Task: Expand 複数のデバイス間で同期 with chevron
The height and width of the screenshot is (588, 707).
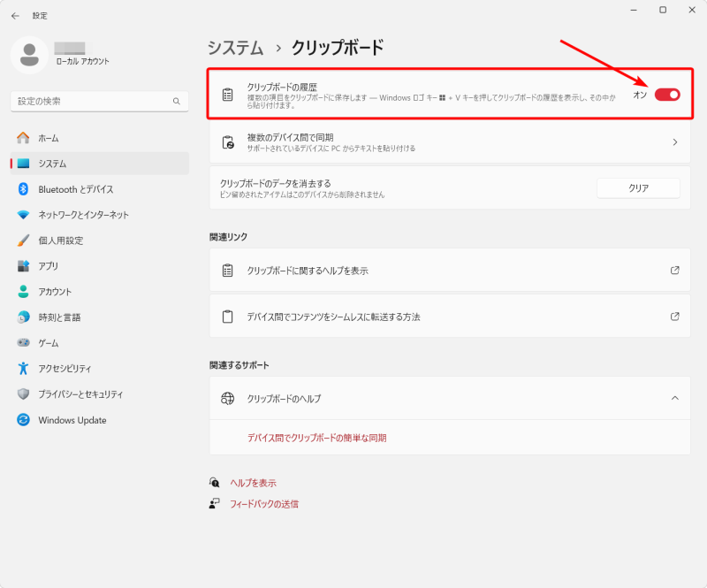Action: click(x=674, y=142)
